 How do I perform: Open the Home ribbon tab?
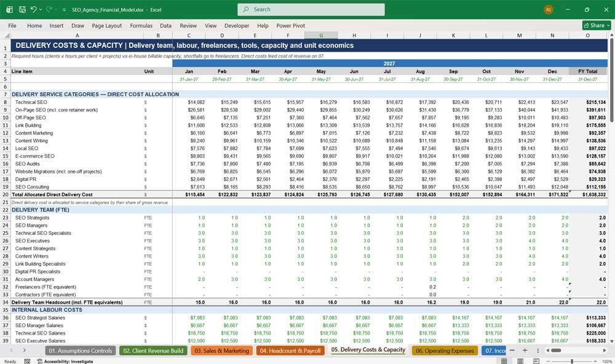[34, 25]
